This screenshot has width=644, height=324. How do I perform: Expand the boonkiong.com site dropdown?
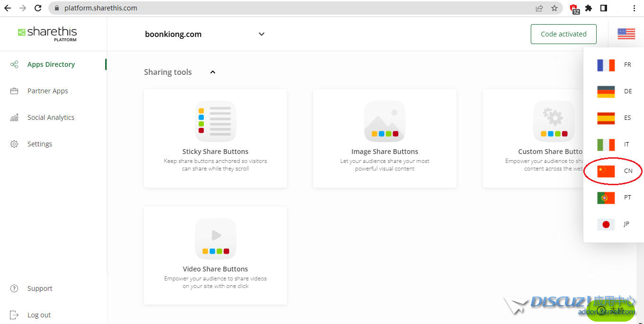[262, 34]
